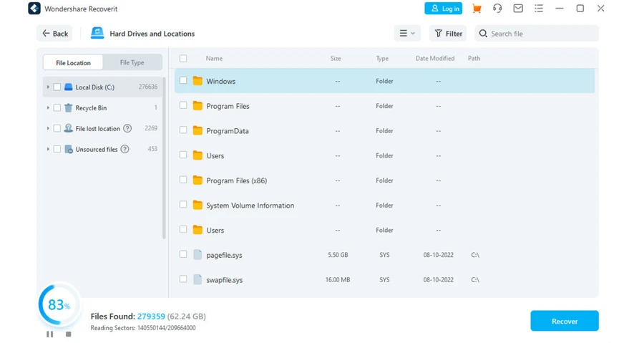This screenshot has width=644, height=343.
Task: Check the File lost location checkbox
Action: point(57,128)
